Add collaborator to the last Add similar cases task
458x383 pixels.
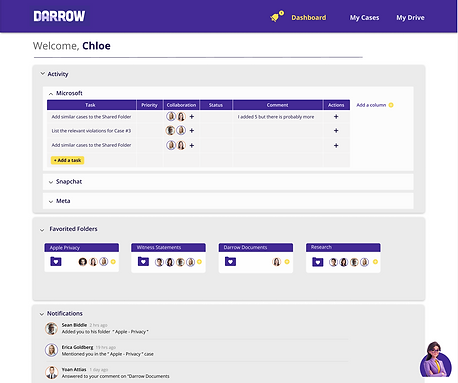point(192,146)
